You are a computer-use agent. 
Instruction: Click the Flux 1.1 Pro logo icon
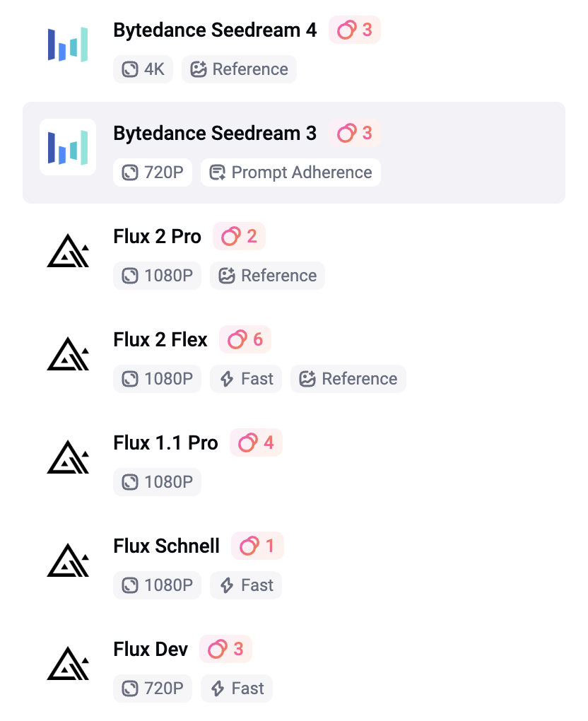[68, 457]
